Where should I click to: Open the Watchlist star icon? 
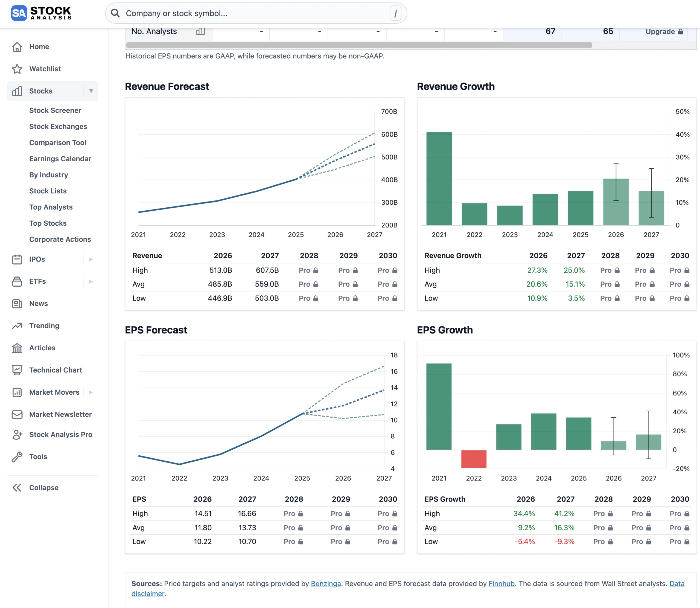[x=17, y=69]
